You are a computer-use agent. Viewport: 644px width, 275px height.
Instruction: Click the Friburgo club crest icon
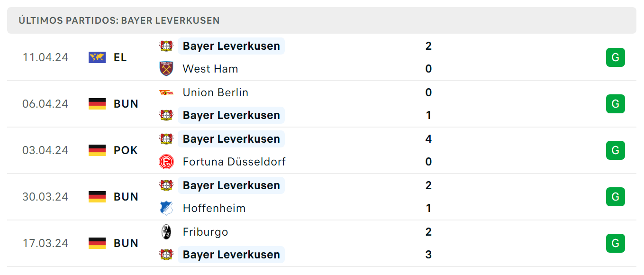166,232
